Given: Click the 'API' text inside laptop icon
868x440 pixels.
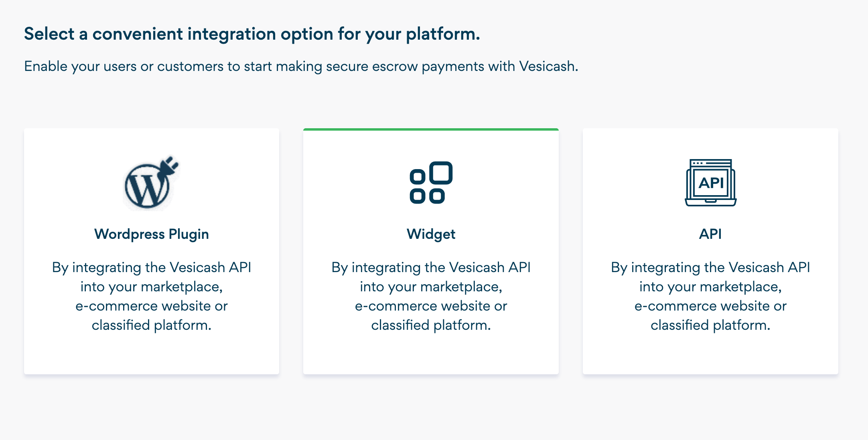Looking at the screenshot, I should tap(711, 183).
